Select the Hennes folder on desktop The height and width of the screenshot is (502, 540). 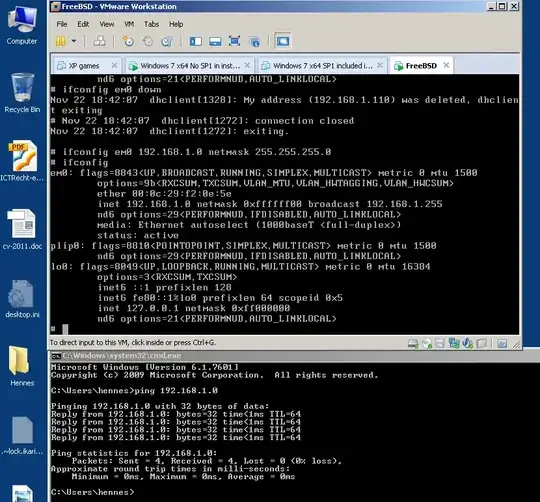(22, 366)
